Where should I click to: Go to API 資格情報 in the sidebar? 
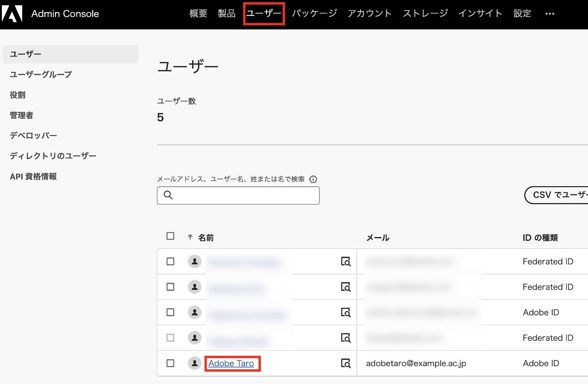coord(33,177)
